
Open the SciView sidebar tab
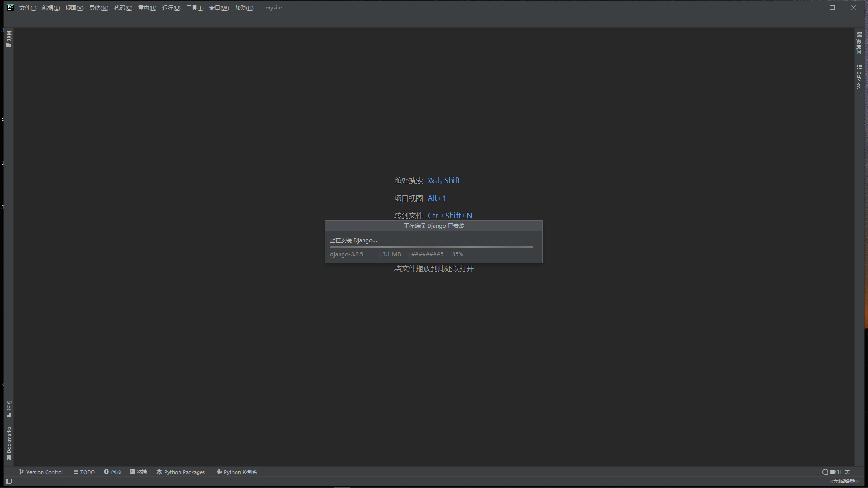click(859, 77)
